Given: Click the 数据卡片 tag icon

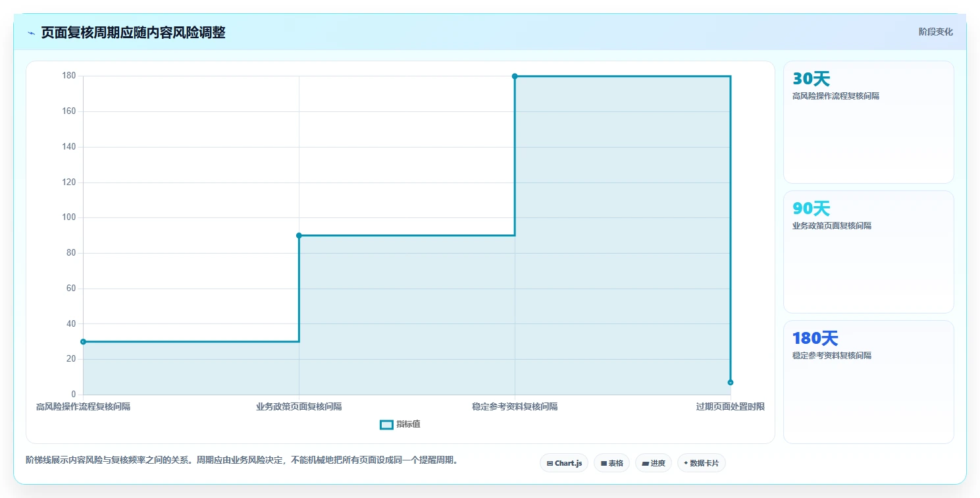Looking at the screenshot, I should point(686,463).
